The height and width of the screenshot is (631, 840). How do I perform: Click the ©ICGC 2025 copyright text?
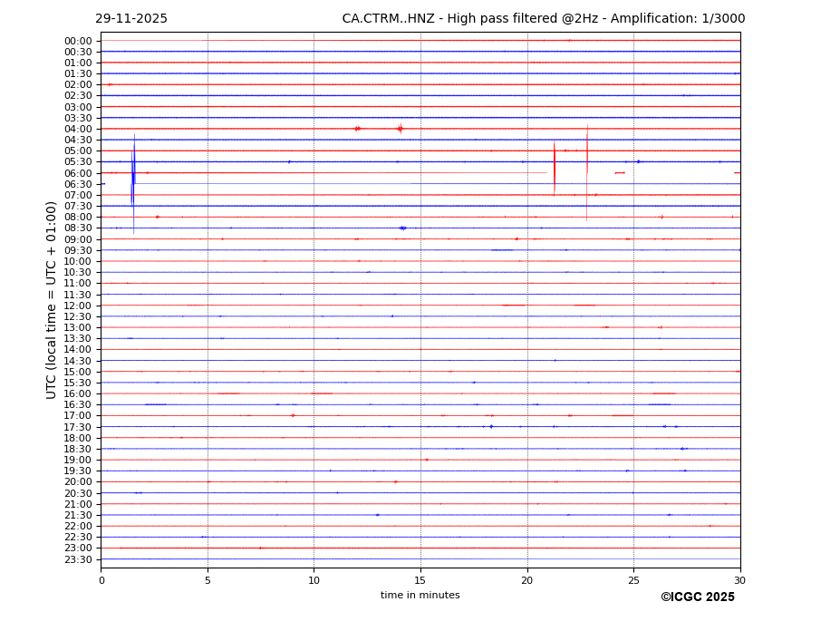tap(697, 597)
